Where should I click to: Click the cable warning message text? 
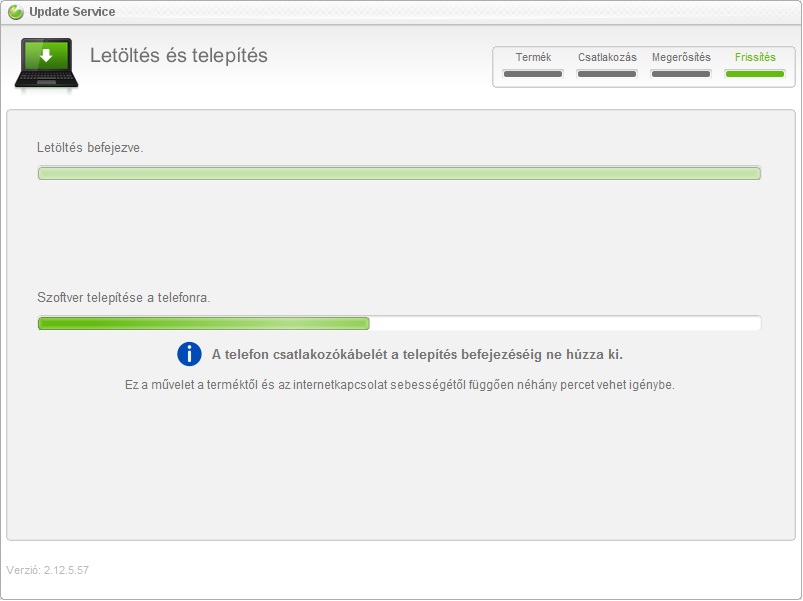pyautogui.click(x=417, y=354)
